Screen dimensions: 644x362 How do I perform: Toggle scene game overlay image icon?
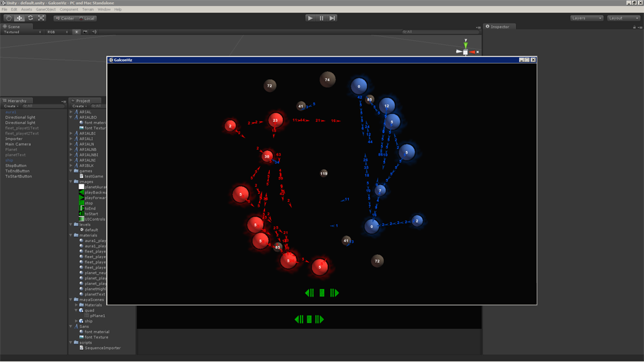85,32
